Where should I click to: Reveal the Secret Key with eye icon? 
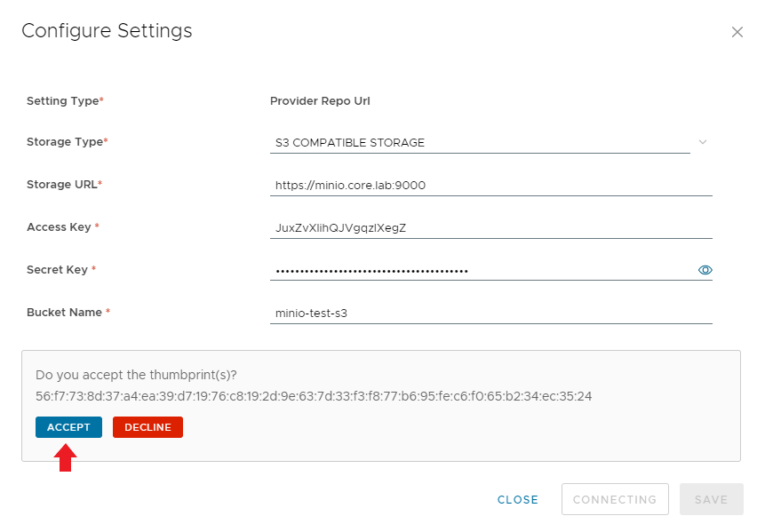click(705, 270)
